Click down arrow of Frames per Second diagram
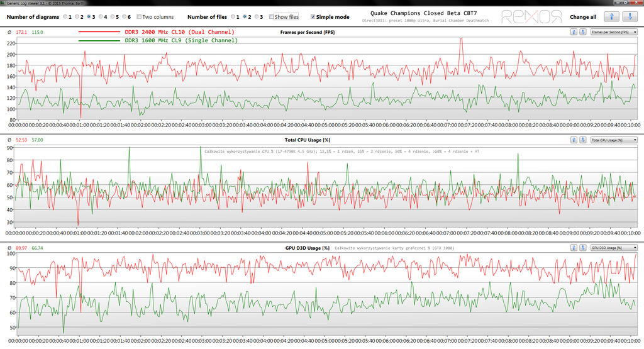 582,32
